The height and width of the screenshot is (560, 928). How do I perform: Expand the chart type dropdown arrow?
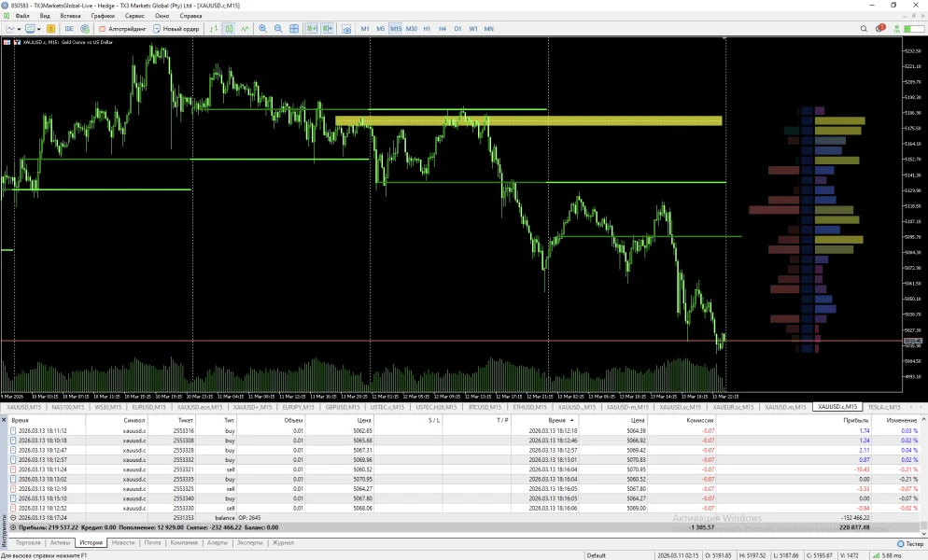(18, 29)
